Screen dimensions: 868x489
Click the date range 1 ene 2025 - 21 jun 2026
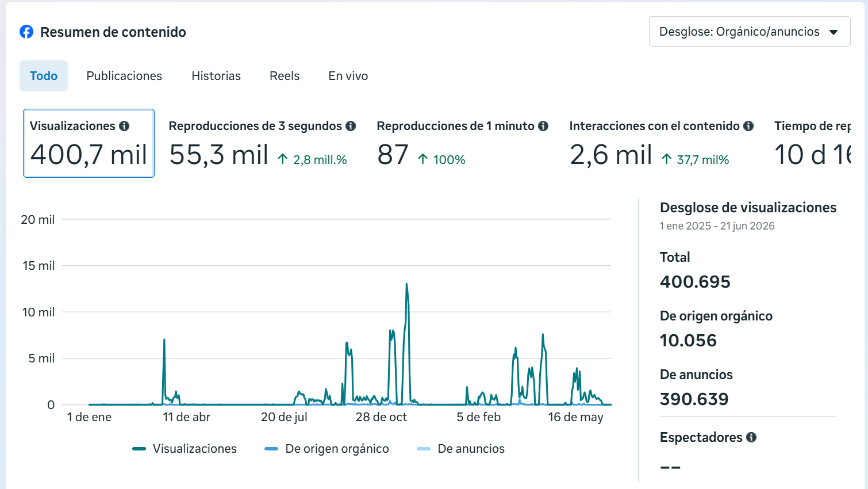(x=717, y=226)
